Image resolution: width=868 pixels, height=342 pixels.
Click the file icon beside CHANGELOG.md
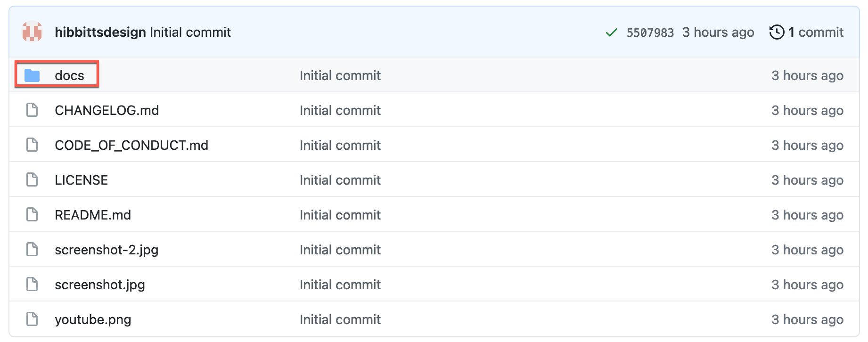(x=32, y=109)
